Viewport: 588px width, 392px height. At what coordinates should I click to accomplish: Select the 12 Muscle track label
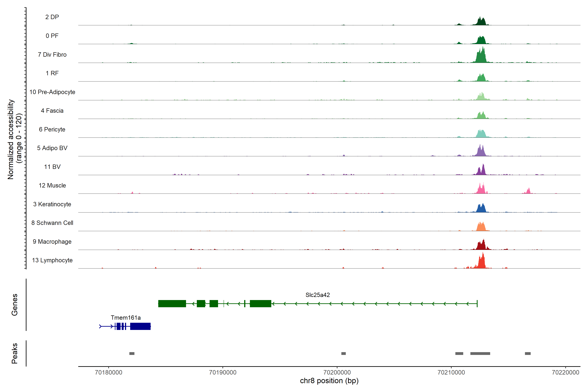[52, 186]
